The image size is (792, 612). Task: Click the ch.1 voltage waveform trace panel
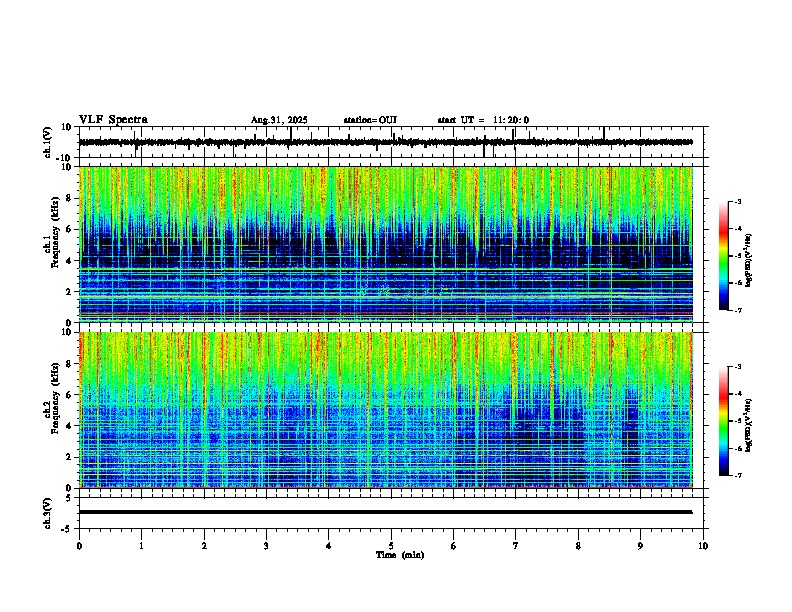coord(393,142)
